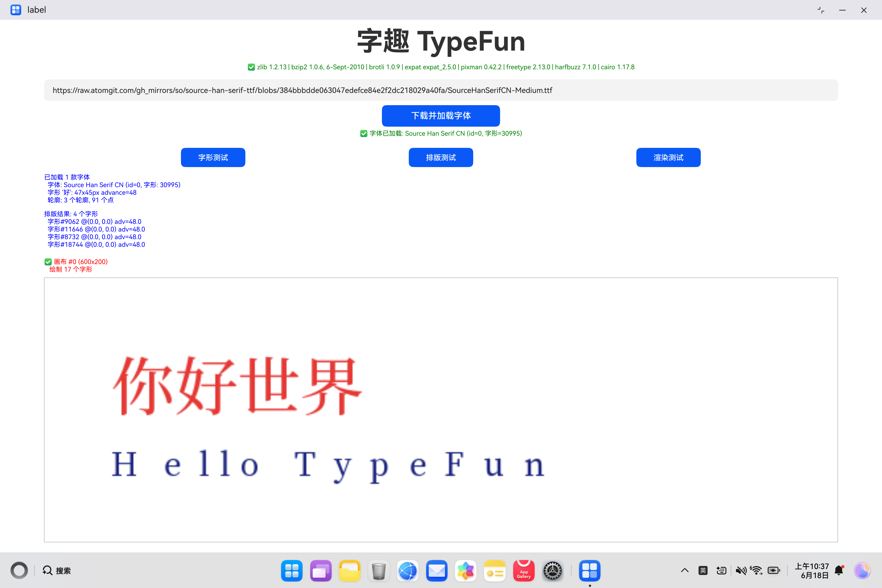Click the 轮廓: 3 个轮廓, 91 个点 line
The image size is (882, 588).
tap(81, 200)
